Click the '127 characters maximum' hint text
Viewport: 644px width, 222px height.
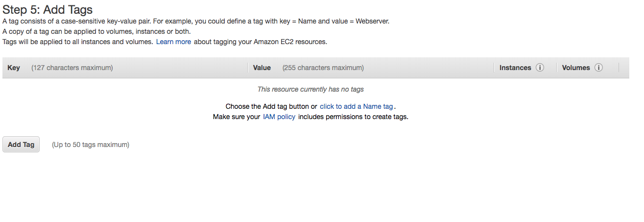(x=72, y=68)
